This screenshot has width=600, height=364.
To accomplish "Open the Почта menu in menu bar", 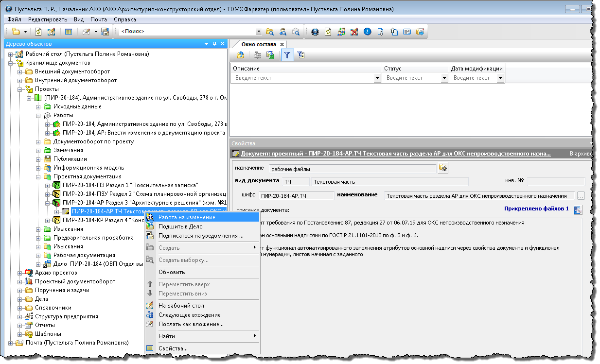I will point(98,19).
